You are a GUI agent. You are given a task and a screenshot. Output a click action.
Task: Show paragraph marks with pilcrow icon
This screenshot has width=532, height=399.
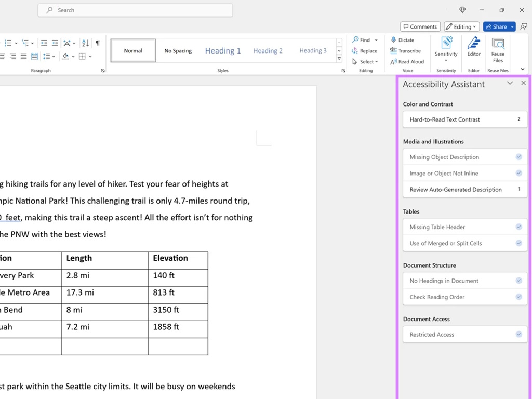pyautogui.click(x=98, y=43)
